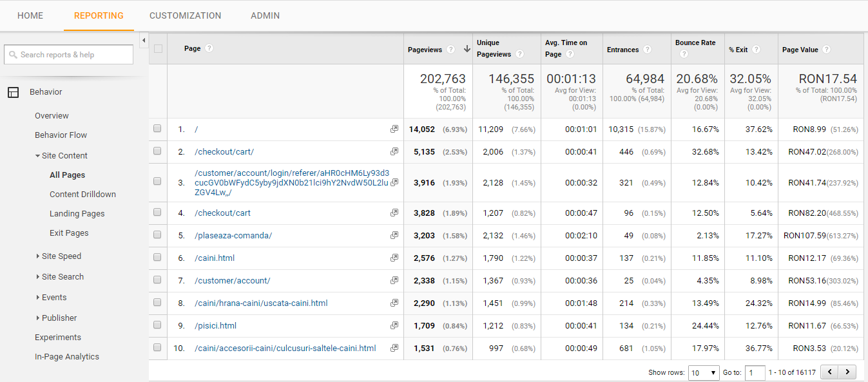868x382 pixels.
Task: Check the box for login referer row
Action: pyautogui.click(x=157, y=182)
